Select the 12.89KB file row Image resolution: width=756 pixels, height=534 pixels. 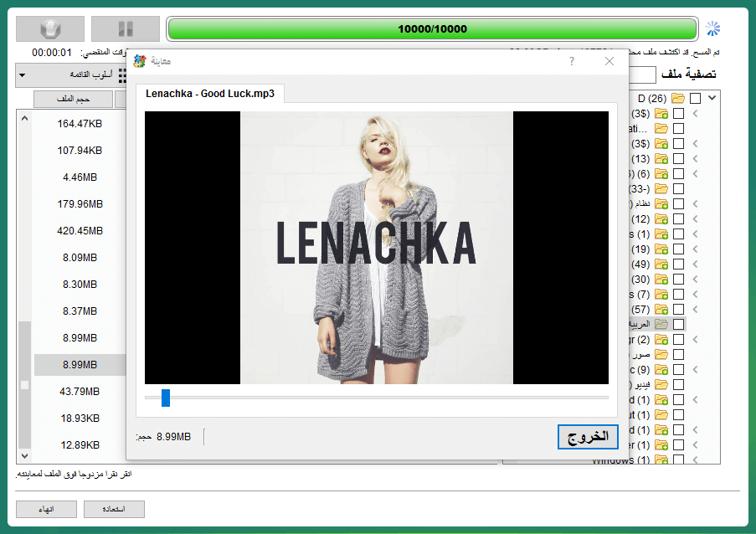[80, 444]
